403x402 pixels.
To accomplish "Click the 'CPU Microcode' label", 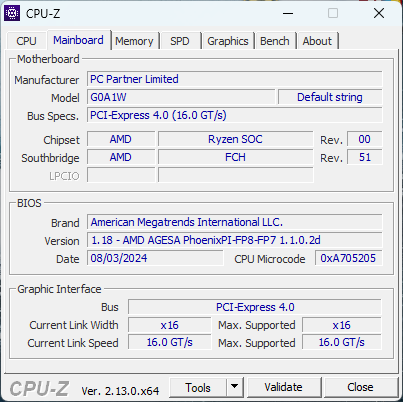I will (270, 259).
